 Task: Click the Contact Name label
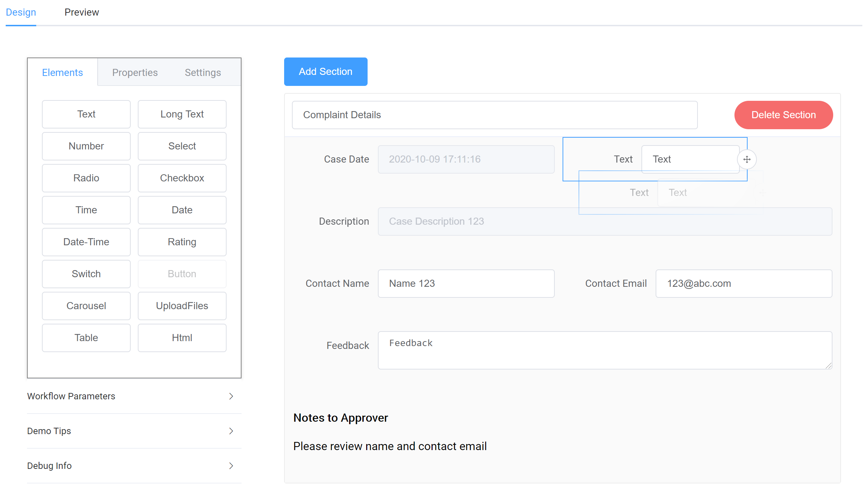pyautogui.click(x=337, y=284)
